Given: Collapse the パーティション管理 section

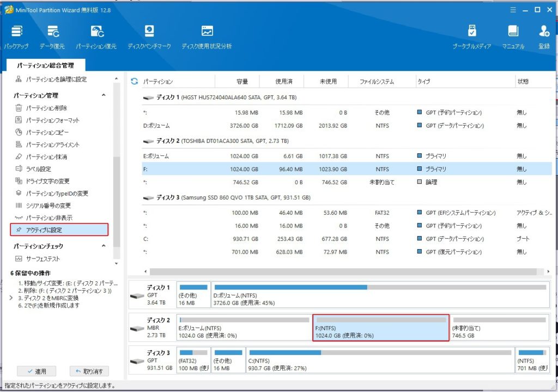Looking at the screenshot, I should 104,96.
